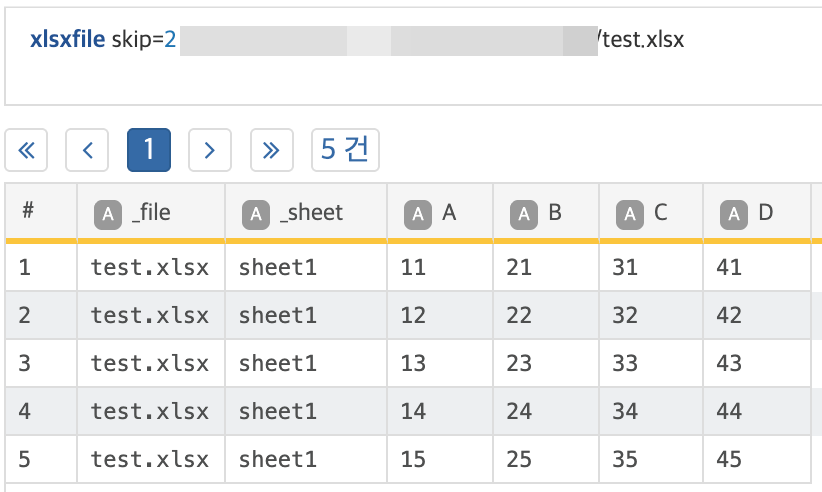Click the test.xlsx cell in row 3
This screenshot has height=492, width=822.
(x=150, y=363)
